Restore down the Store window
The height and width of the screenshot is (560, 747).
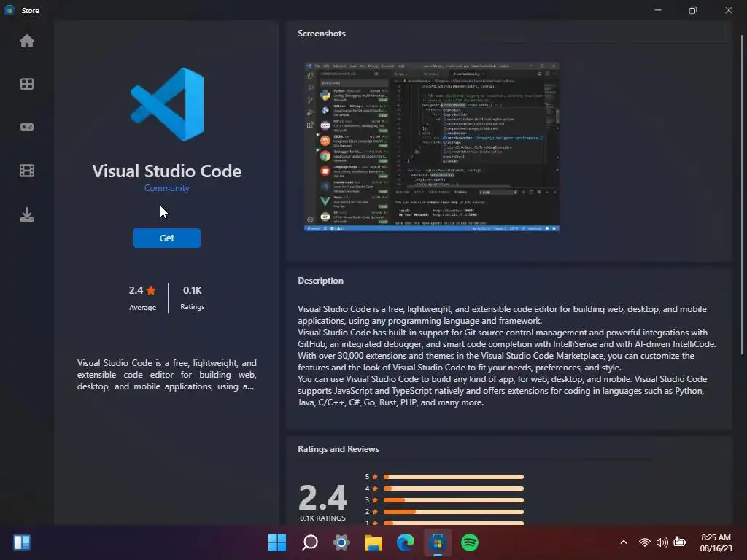tap(693, 10)
